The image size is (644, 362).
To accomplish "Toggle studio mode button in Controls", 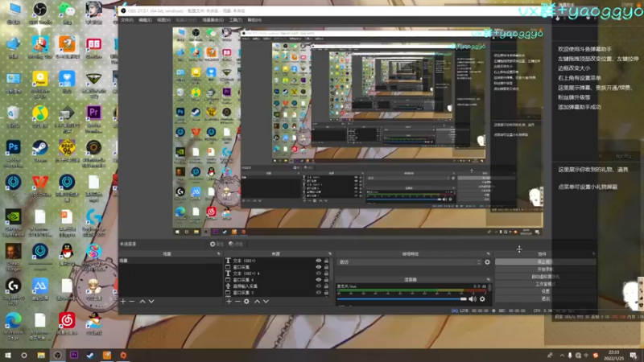I will [545, 284].
